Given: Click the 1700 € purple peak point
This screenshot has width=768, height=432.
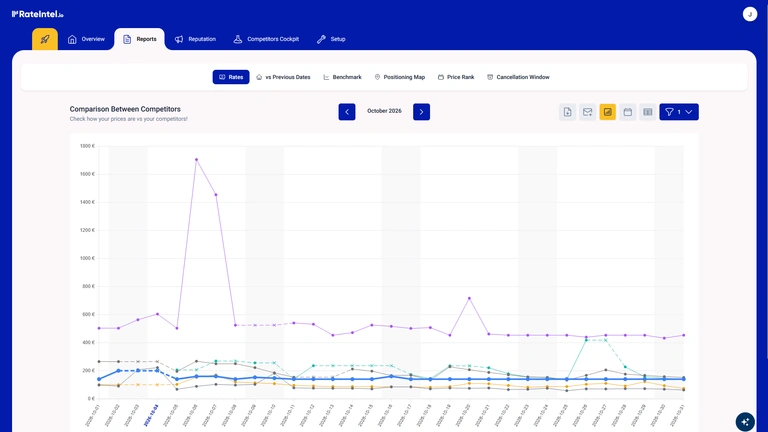Looking at the screenshot, I should coord(196,159).
